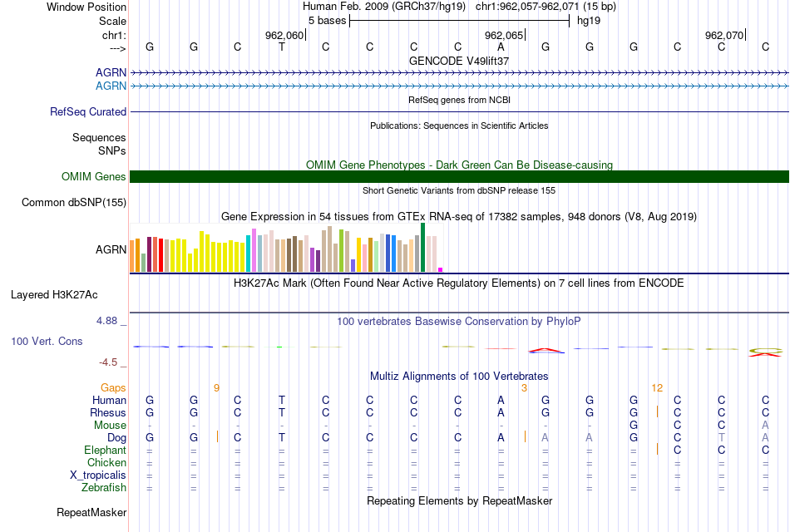Click the RepeatMasker track label
Image resolution: width=790 pixels, height=532 pixels.
click(91, 513)
